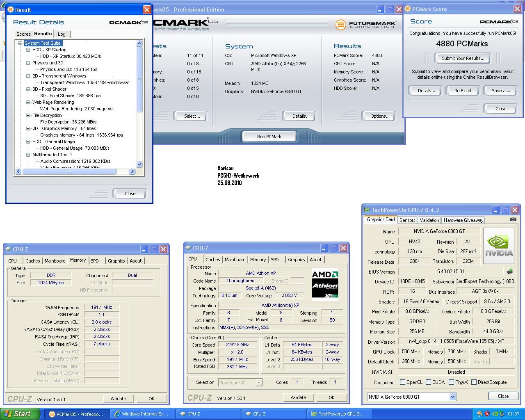Toggle the DirectCompute checkbox in GPU-Z
The width and height of the screenshot is (525, 420).
474,382
